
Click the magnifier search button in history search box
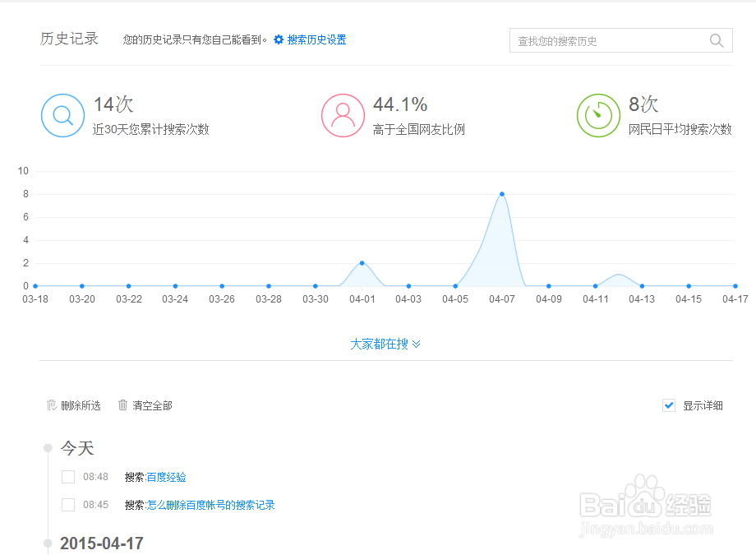(717, 41)
